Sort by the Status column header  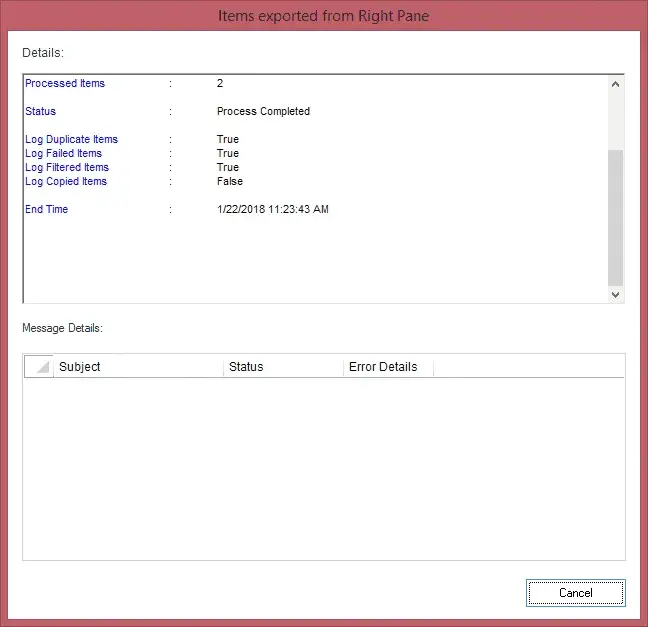click(283, 367)
